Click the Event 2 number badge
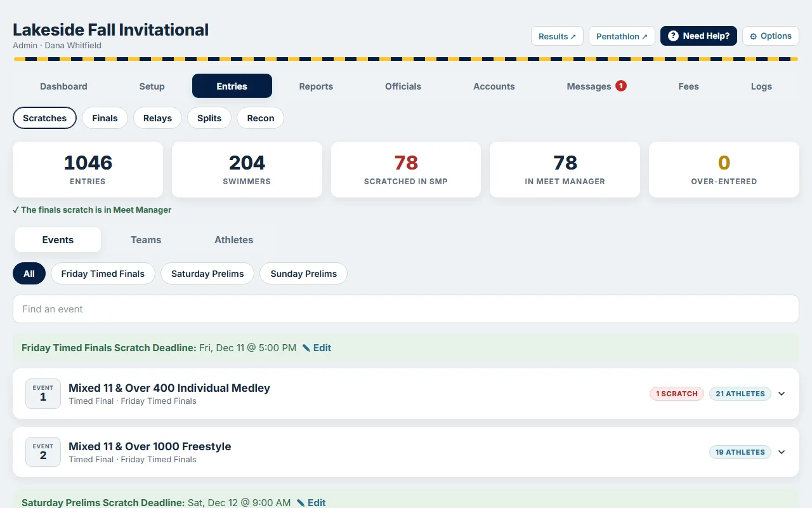 pyautogui.click(x=43, y=452)
